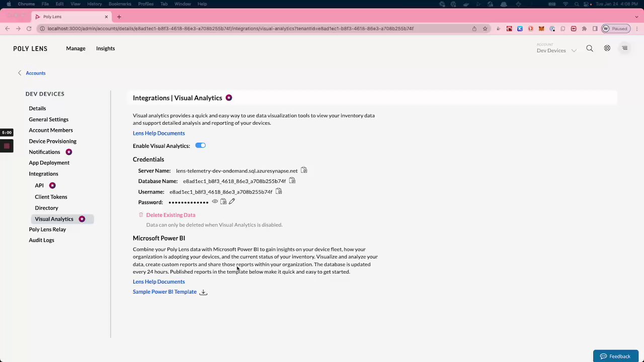Open the POLY LENS home logo
The height and width of the screenshot is (362, 644).
30,49
